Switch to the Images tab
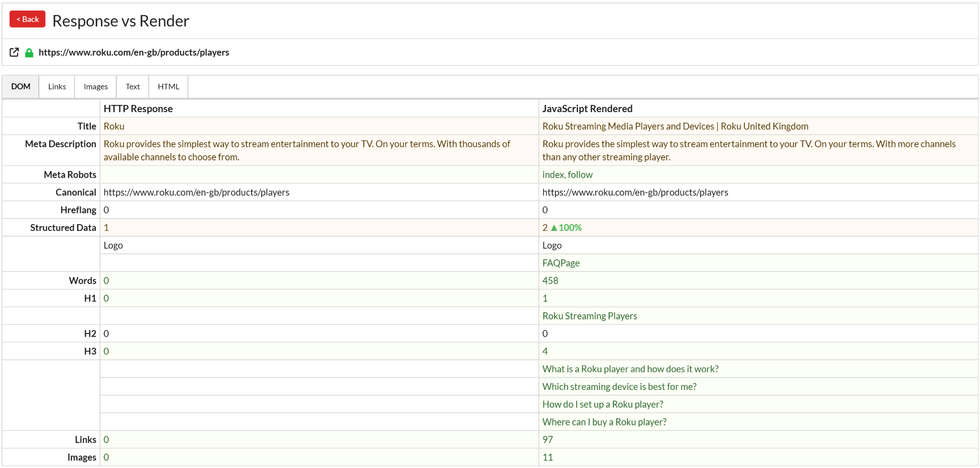This screenshot has width=980, height=468. point(95,87)
